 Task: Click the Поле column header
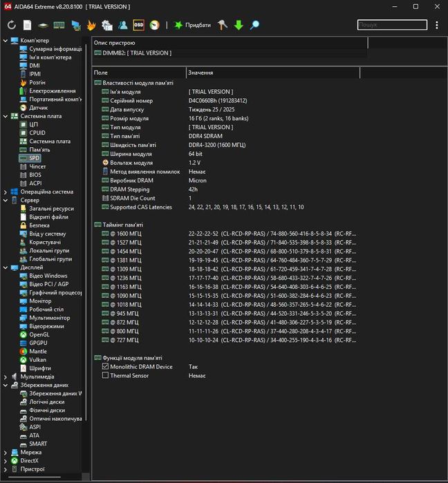coord(139,73)
